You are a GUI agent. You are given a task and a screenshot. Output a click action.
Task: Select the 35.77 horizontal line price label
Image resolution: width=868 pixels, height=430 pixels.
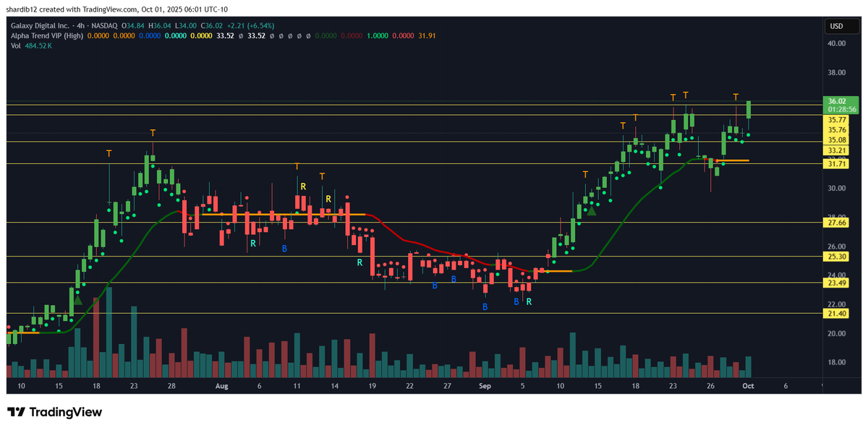click(837, 120)
